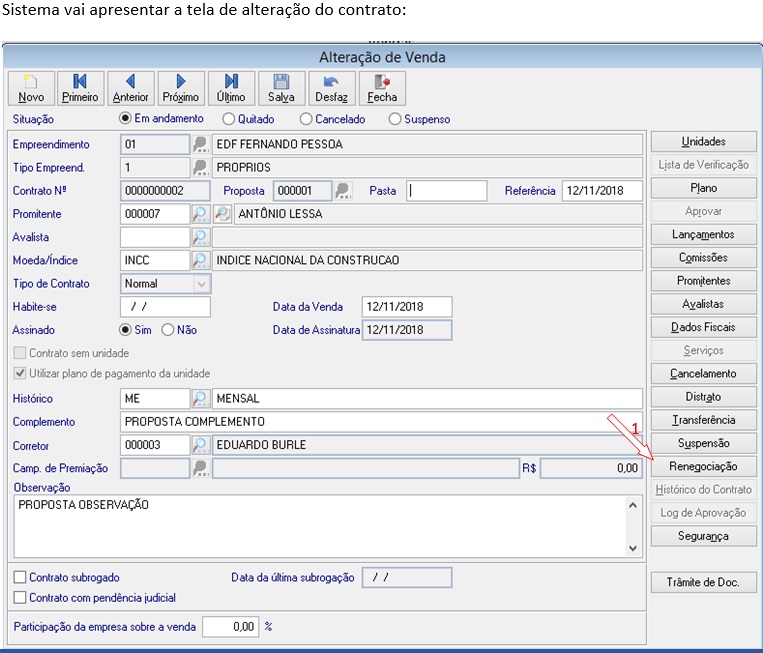Click the Lista de Verificação button
Viewport: 763px width, 653px height.
pyautogui.click(x=703, y=164)
